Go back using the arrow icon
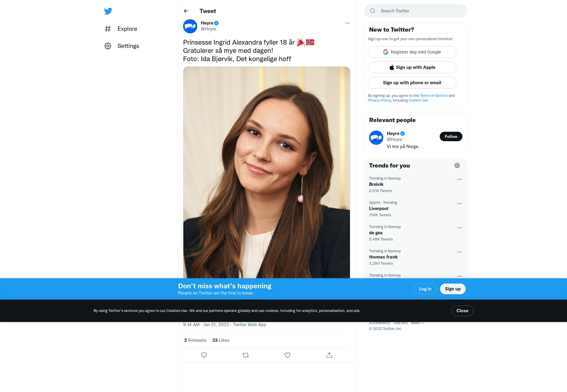 (186, 11)
